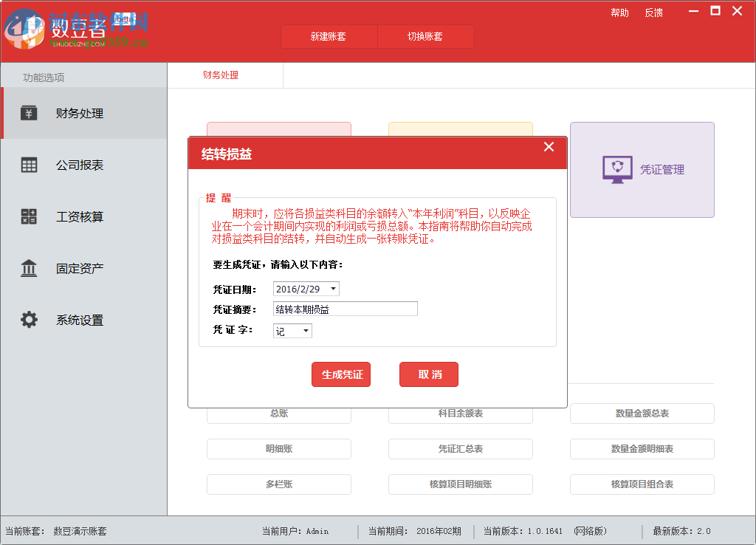Open the 总账 report
Viewport: 756px width, 545px height.
click(x=278, y=413)
